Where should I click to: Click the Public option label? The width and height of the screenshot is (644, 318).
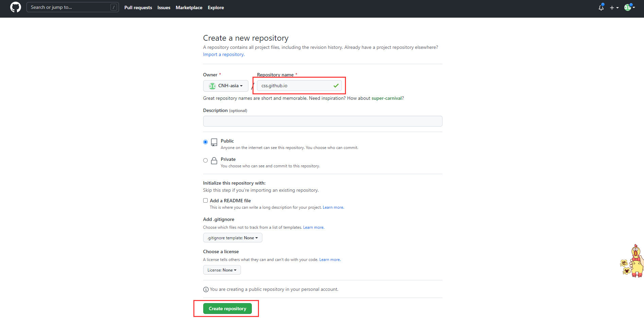[227, 141]
